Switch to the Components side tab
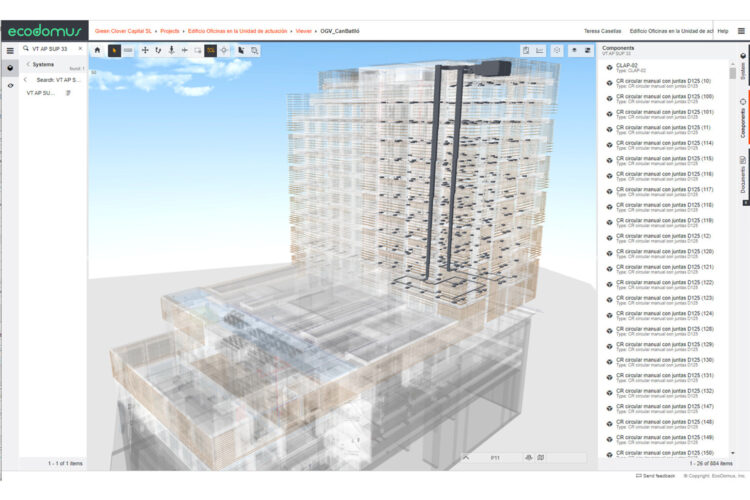750x500 pixels. pos(743,119)
